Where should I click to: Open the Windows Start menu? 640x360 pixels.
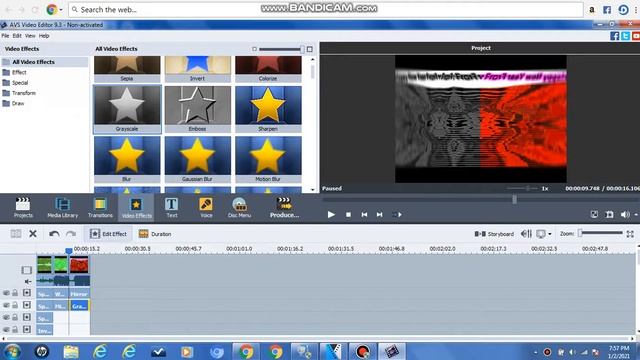12,351
